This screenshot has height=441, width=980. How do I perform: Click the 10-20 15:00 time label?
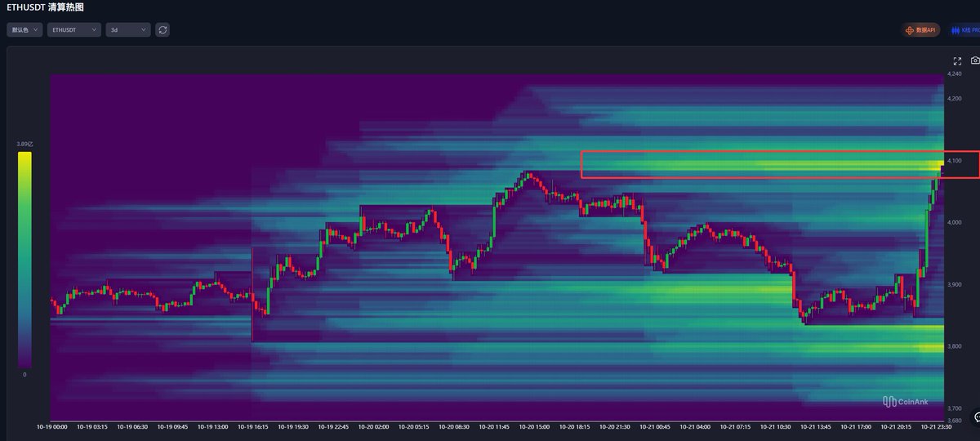pyautogui.click(x=535, y=426)
